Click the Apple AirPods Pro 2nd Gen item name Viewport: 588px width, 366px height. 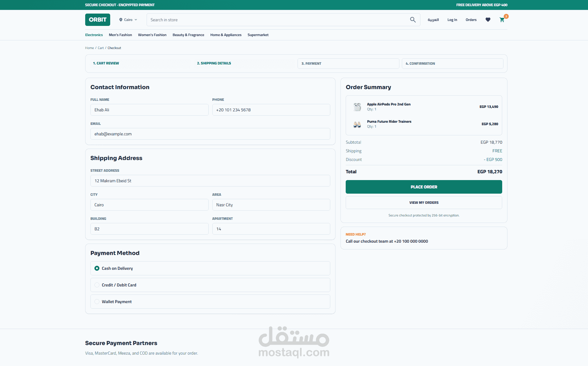pyautogui.click(x=389, y=104)
